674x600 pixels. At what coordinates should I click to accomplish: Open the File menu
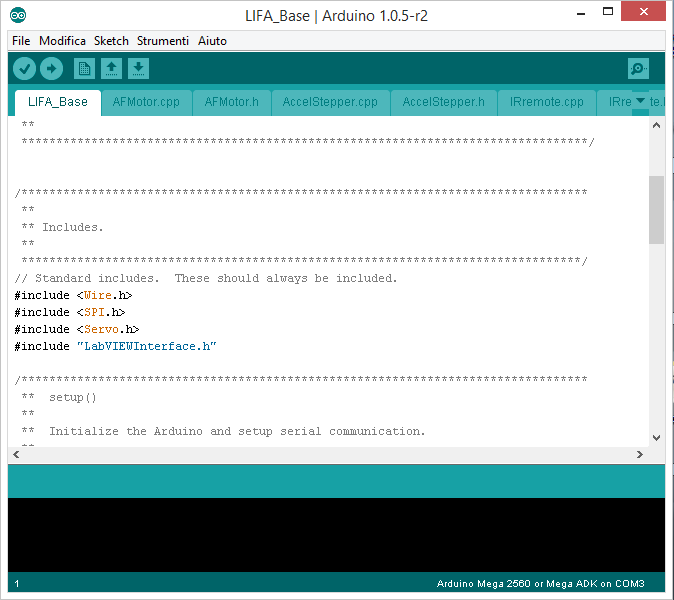[x=21, y=41]
